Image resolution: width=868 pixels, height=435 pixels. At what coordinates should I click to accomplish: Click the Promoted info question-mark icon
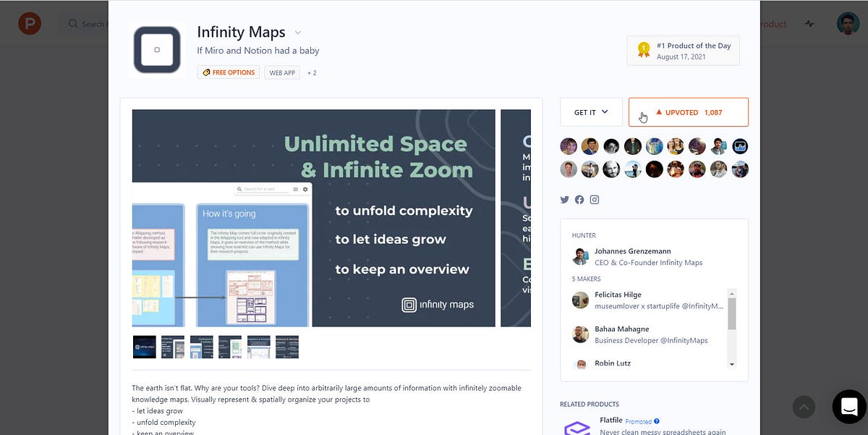tap(657, 421)
